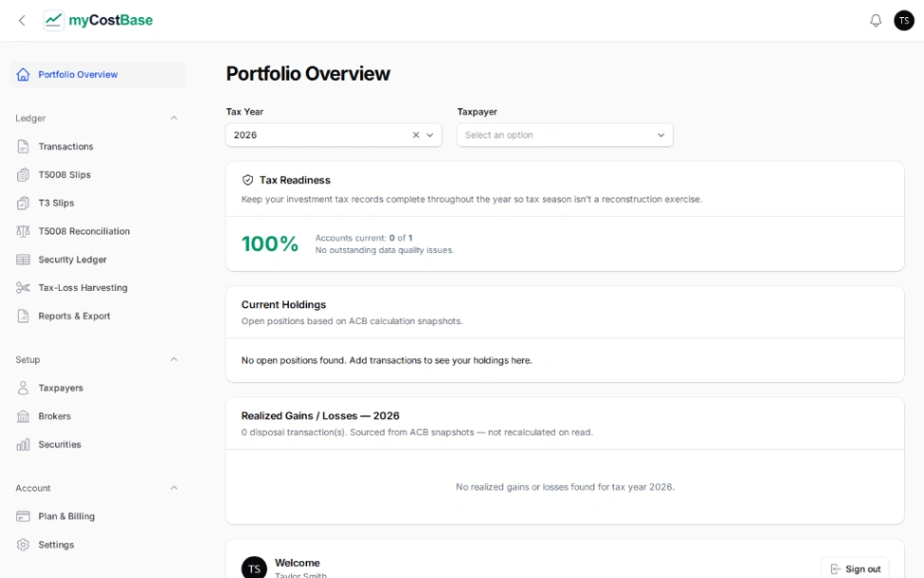This screenshot has width=924, height=578.
Task: Collapse the Setup section
Action: (174, 359)
